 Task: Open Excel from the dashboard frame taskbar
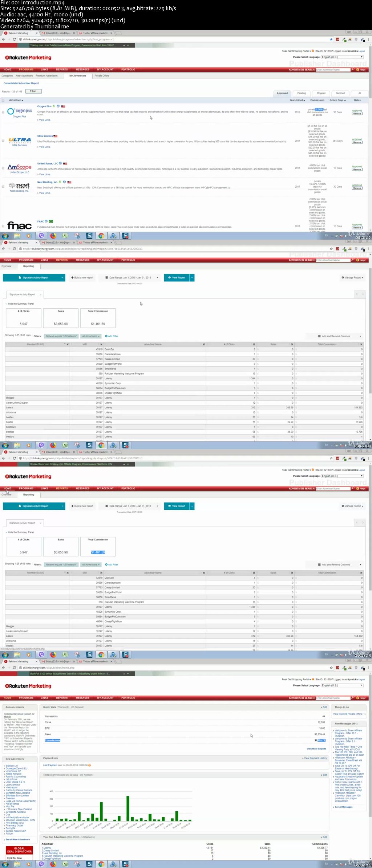coord(65,864)
